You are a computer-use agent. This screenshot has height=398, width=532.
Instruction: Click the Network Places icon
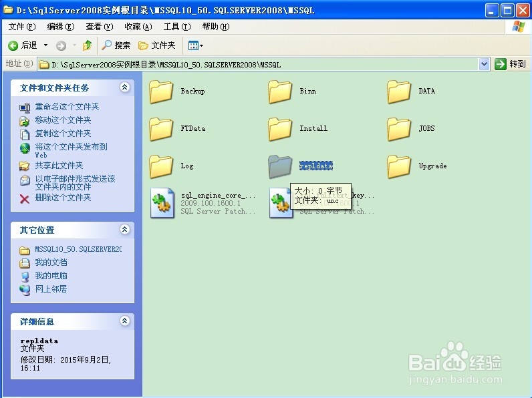[25, 290]
